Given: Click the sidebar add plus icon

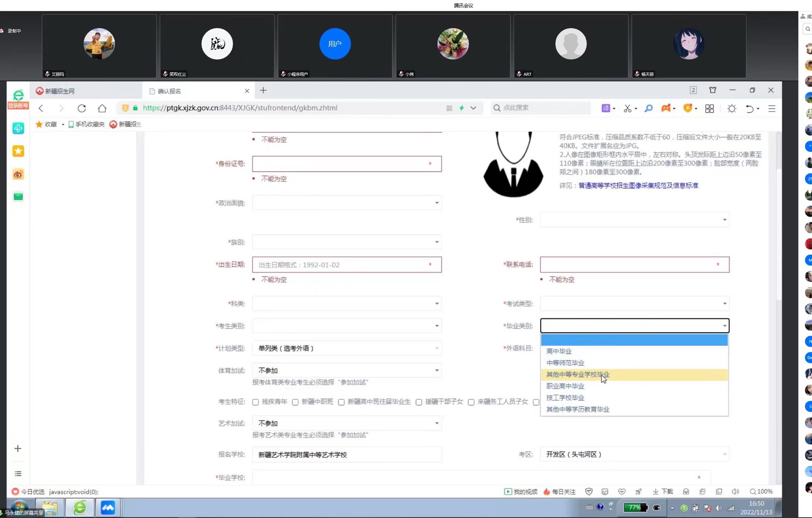Looking at the screenshot, I should point(18,448).
